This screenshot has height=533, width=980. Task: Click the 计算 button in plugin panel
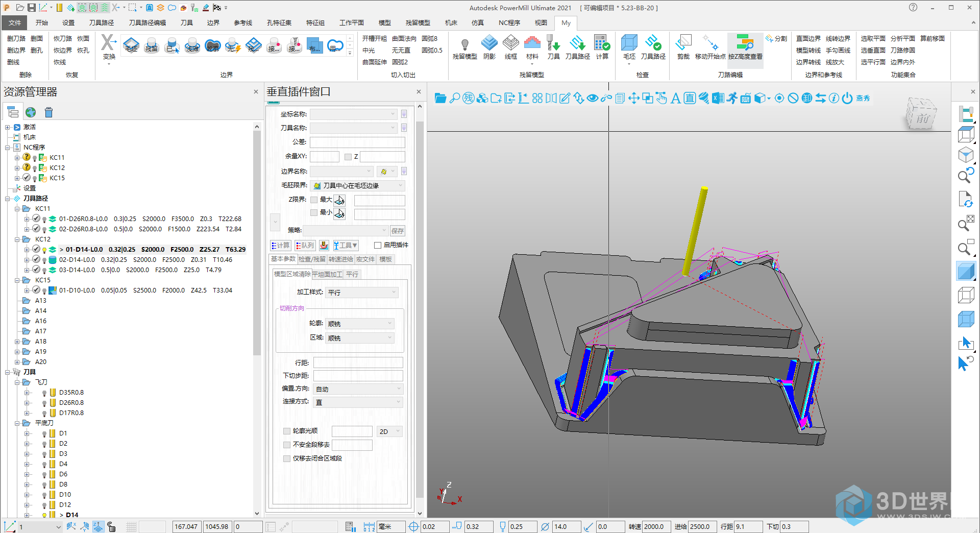280,246
